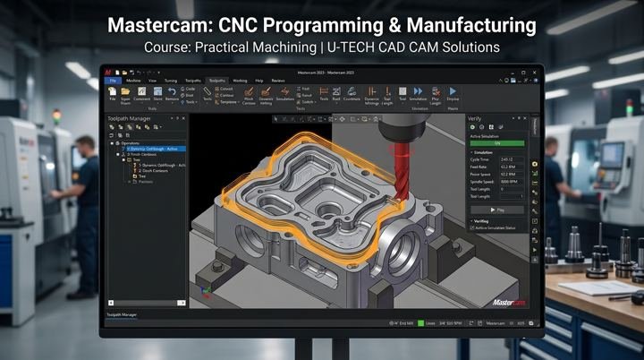
Task: Click the End Mill status bar entry
Action: point(402,323)
